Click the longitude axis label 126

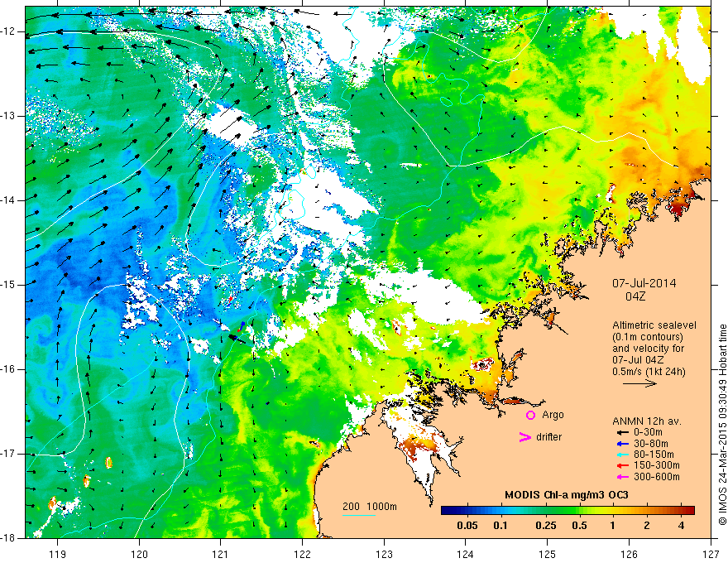coord(629,554)
